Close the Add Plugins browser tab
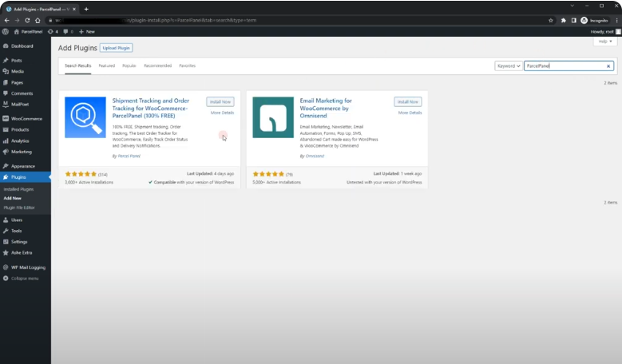The image size is (622, 364). pos(74,9)
